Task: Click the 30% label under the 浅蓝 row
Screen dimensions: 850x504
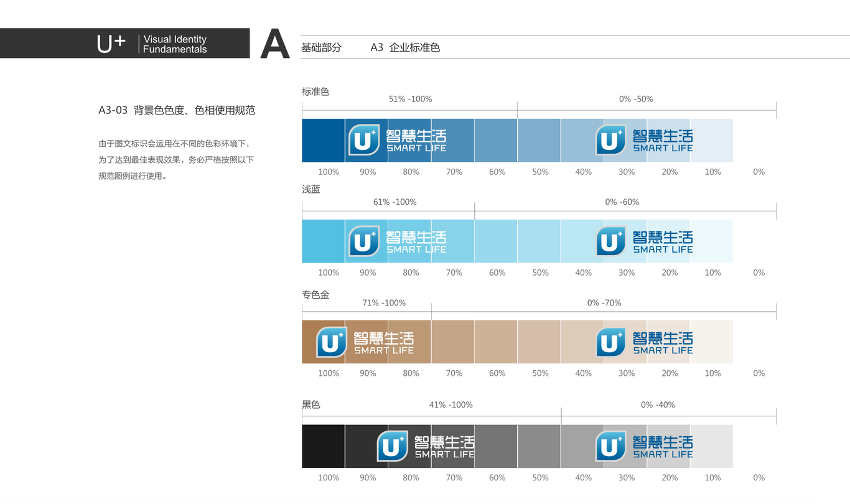Action: pos(627,273)
